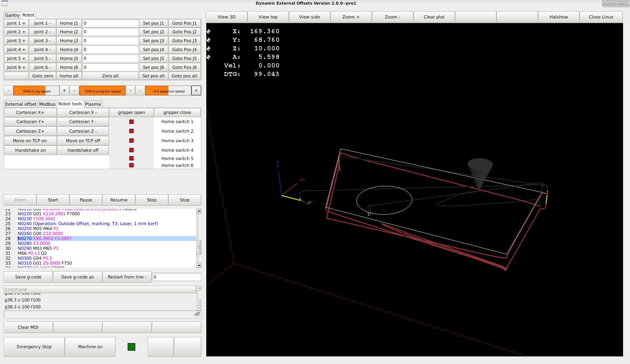630x364 pixels.
Task: Click the Home switch 1 red indicator
Action: pos(131,122)
